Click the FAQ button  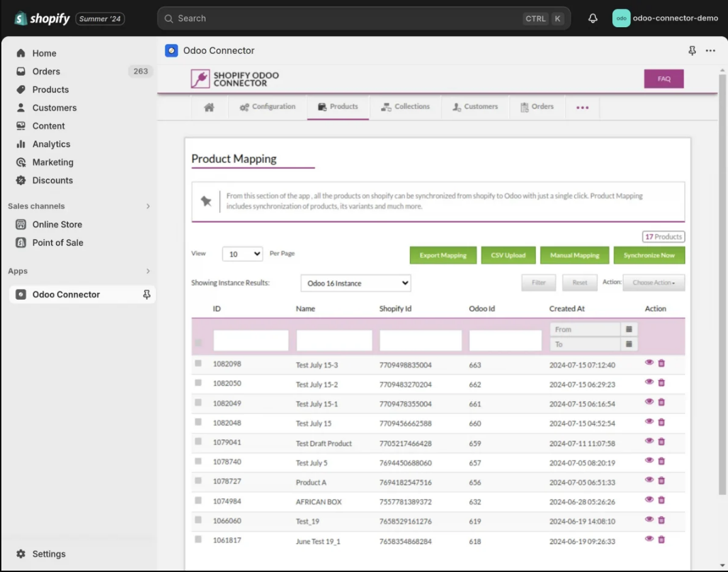coord(663,79)
